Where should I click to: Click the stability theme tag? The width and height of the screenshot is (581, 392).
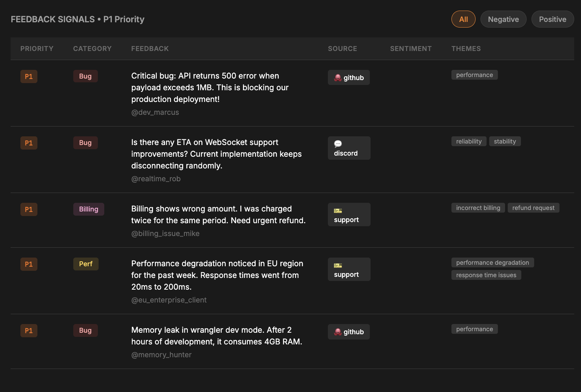pyautogui.click(x=505, y=141)
